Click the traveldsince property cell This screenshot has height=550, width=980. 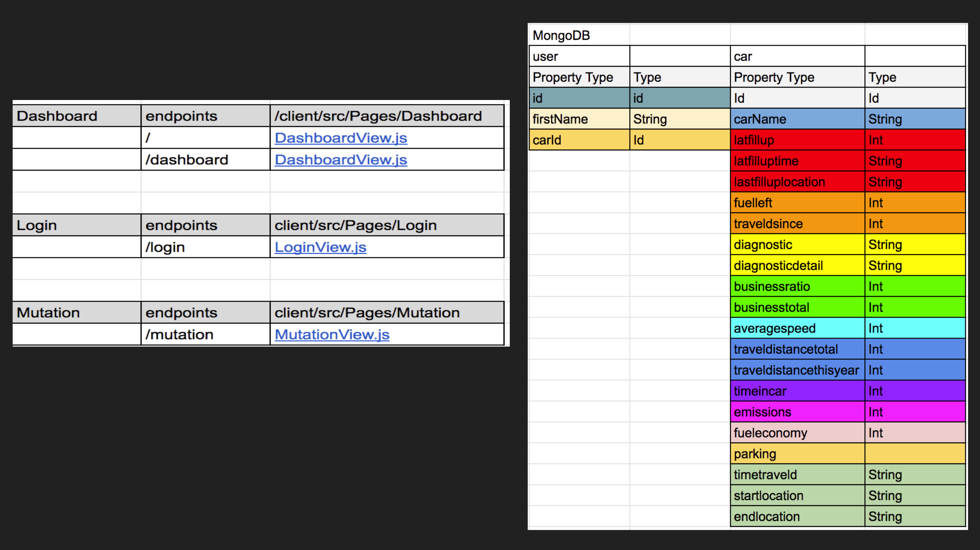(x=798, y=224)
